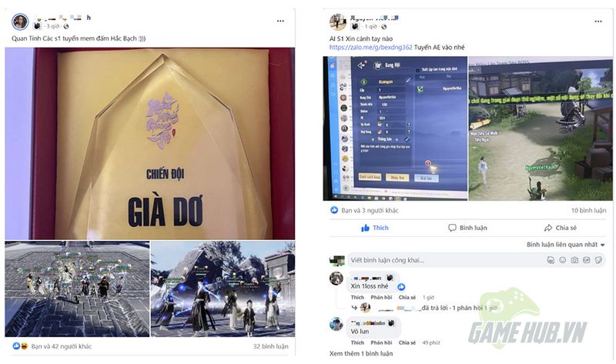616x364 pixels.
Task: Click the Bình luận comment button
Action: [467, 228]
